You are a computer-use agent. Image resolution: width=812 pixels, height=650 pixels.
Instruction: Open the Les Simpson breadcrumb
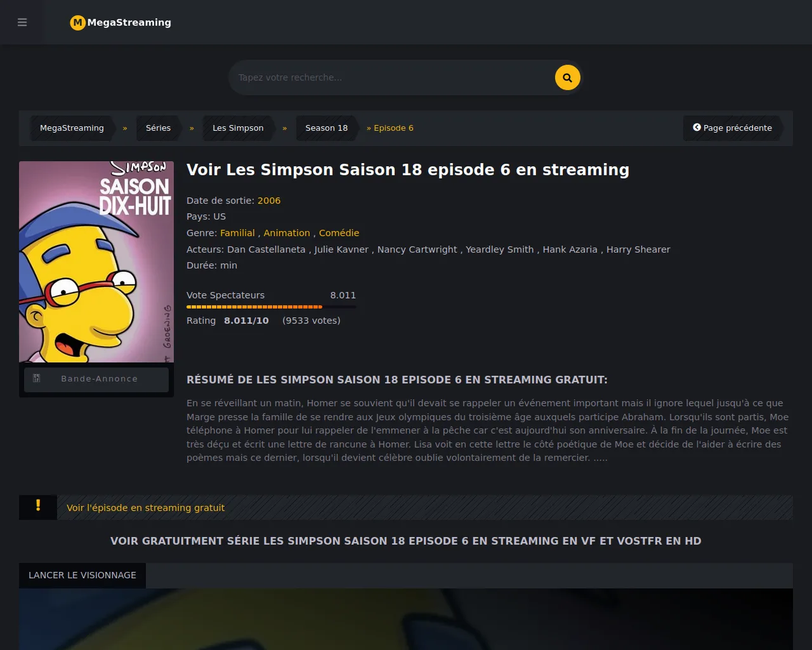238,128
